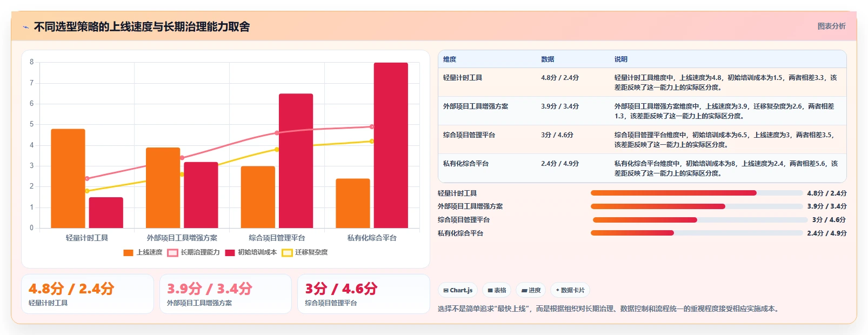The height and width of the screenshot is (335, 868).
Task: Toggle the 初始培训成本 legend item
Action: pyautogui.click(x=251, y=252)
